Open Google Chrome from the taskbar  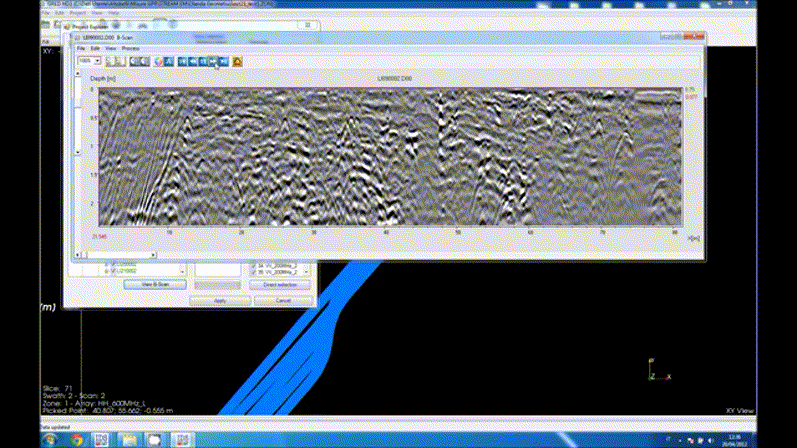tap(77, 440)
